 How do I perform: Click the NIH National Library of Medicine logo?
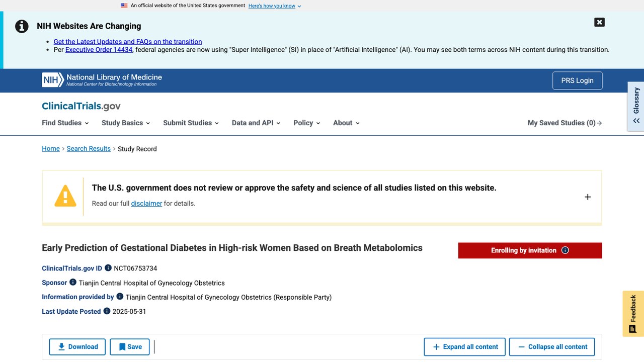pos(102,80)
